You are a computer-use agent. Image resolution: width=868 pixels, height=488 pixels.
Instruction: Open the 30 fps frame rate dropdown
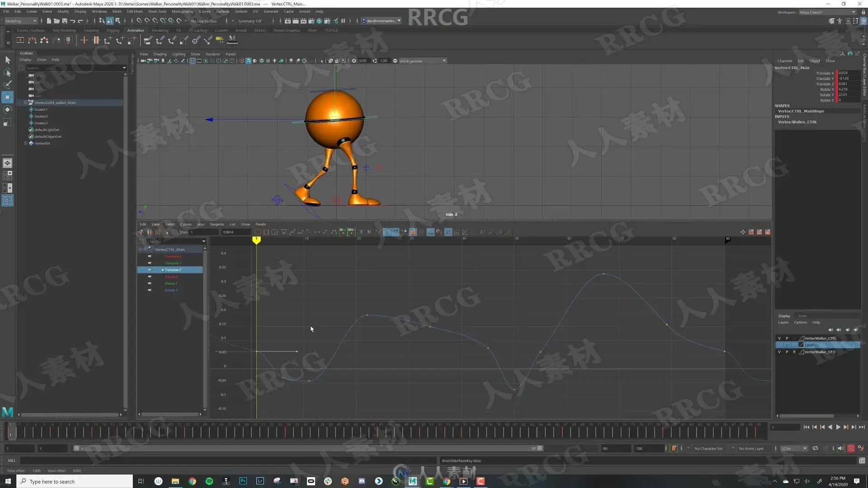click(794, 448)
